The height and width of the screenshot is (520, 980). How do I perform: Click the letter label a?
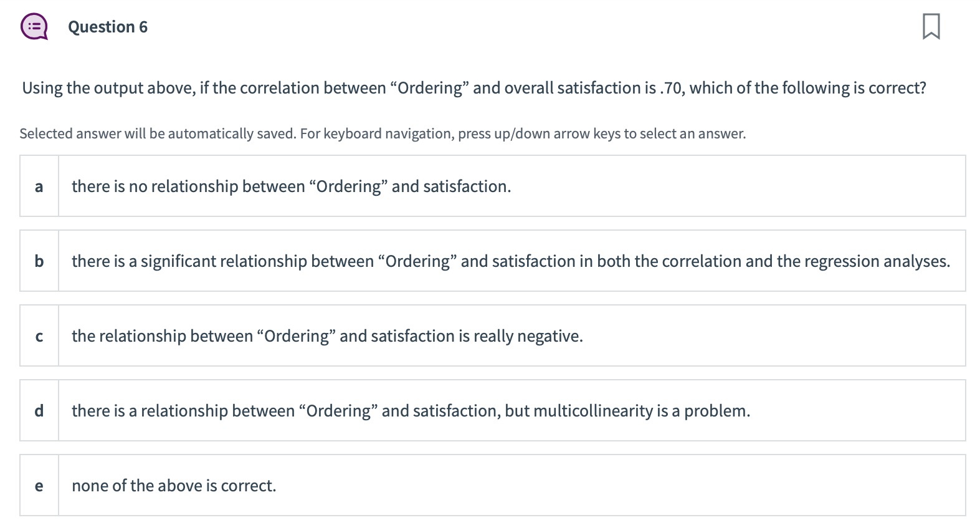pos(39,186)
